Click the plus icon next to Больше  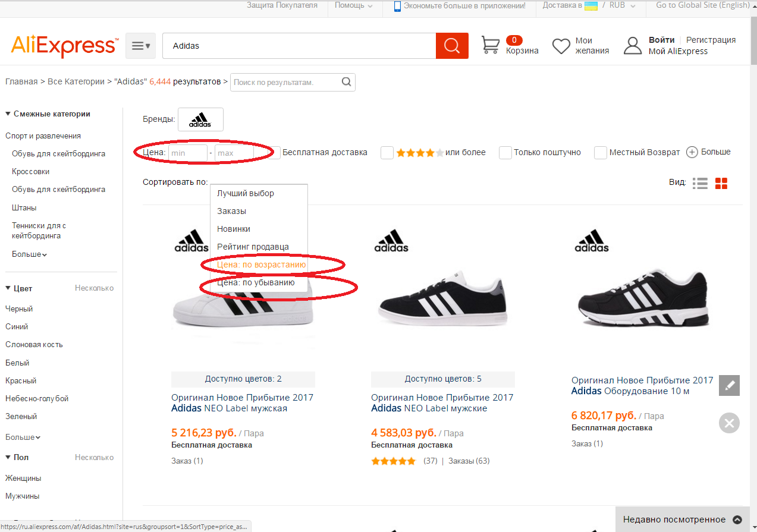[x=692, y=152]
